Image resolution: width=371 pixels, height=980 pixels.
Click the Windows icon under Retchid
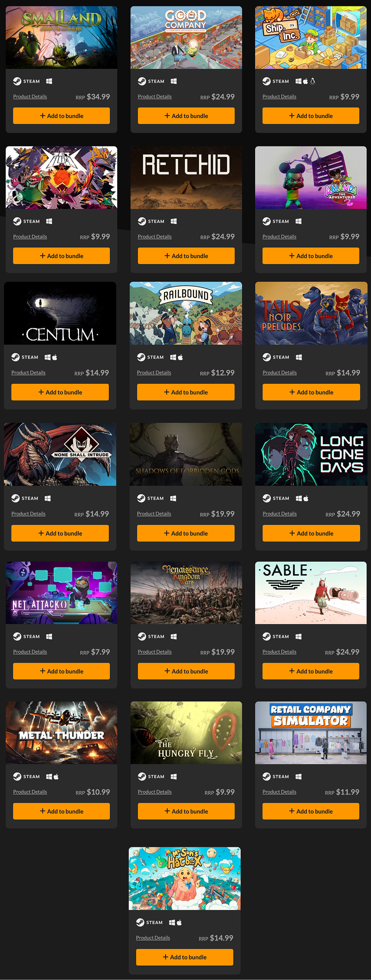click(174, 221)
